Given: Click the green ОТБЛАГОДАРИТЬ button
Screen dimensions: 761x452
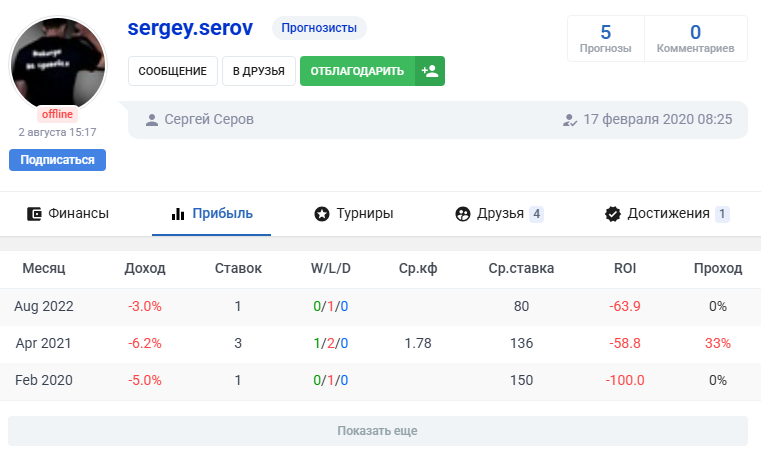Looking at the screenshot, I should point(372,71).
